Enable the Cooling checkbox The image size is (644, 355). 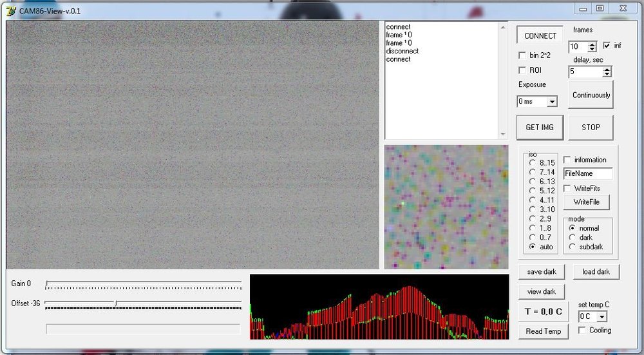click(x=582, y=330)
